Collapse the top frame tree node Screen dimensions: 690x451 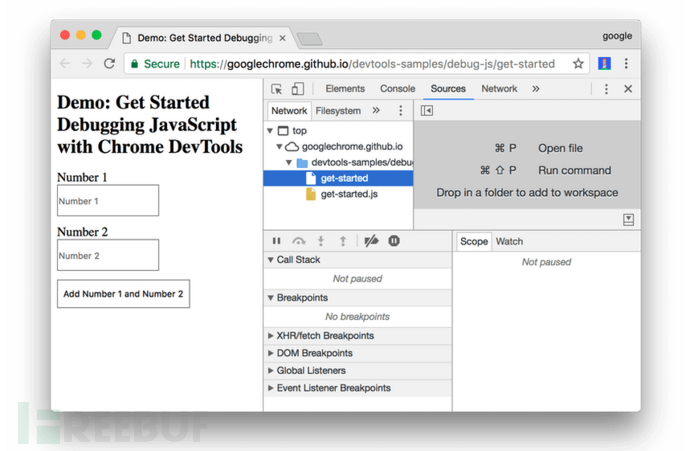270,131
